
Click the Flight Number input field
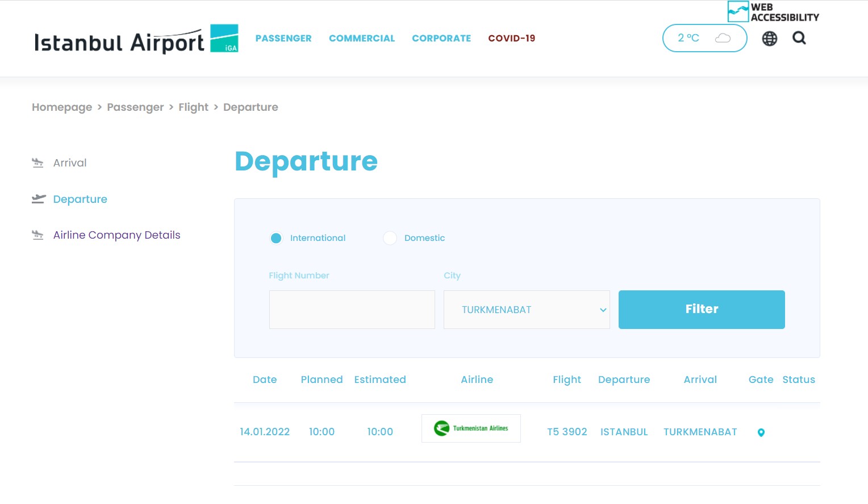tap(352, 310)
